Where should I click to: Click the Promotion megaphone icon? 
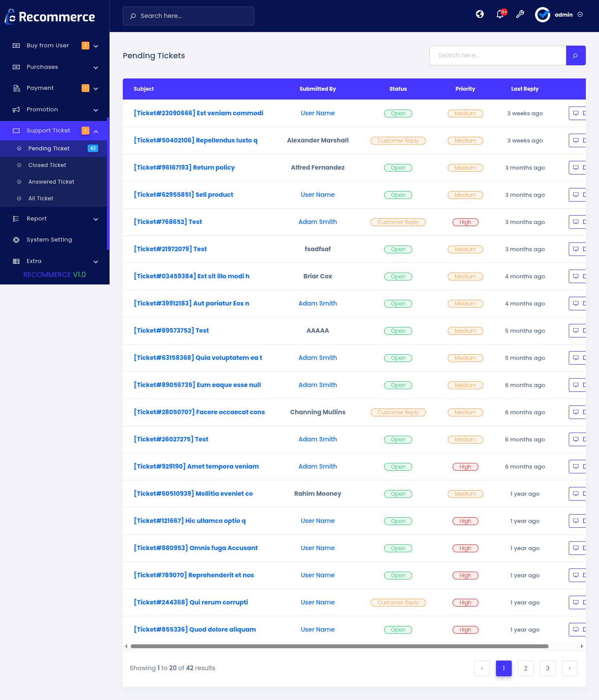(x=16, y=110)
